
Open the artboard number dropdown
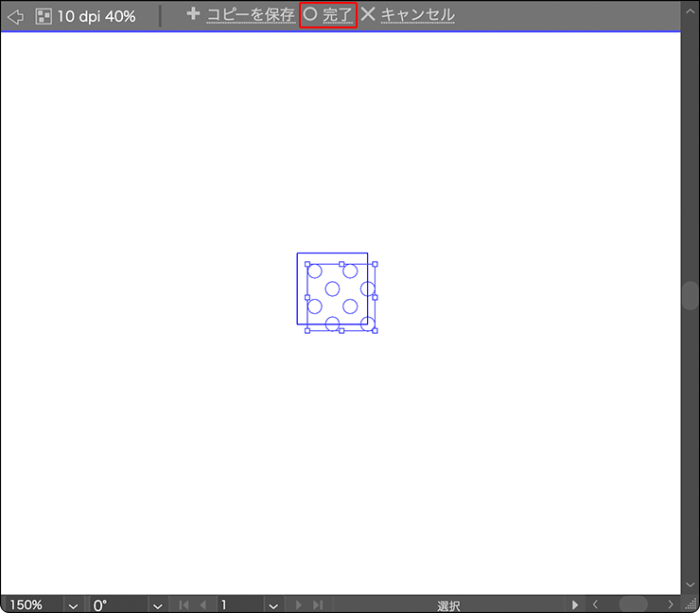[272, 604]
